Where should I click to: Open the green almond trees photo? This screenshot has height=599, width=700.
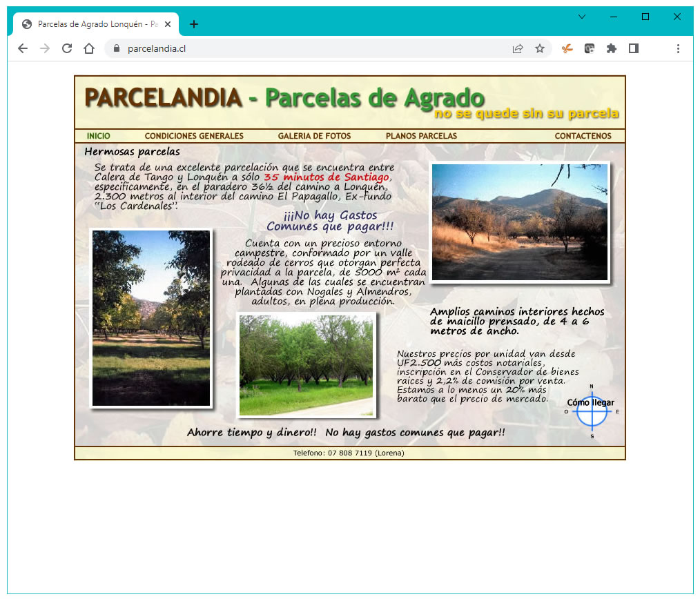click(307, 365)
